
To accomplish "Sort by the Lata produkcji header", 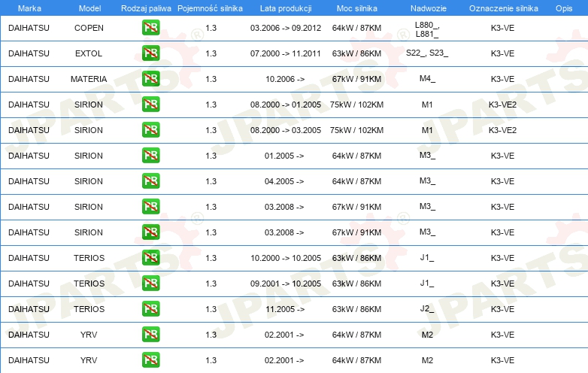I will (x=285, y=8).
